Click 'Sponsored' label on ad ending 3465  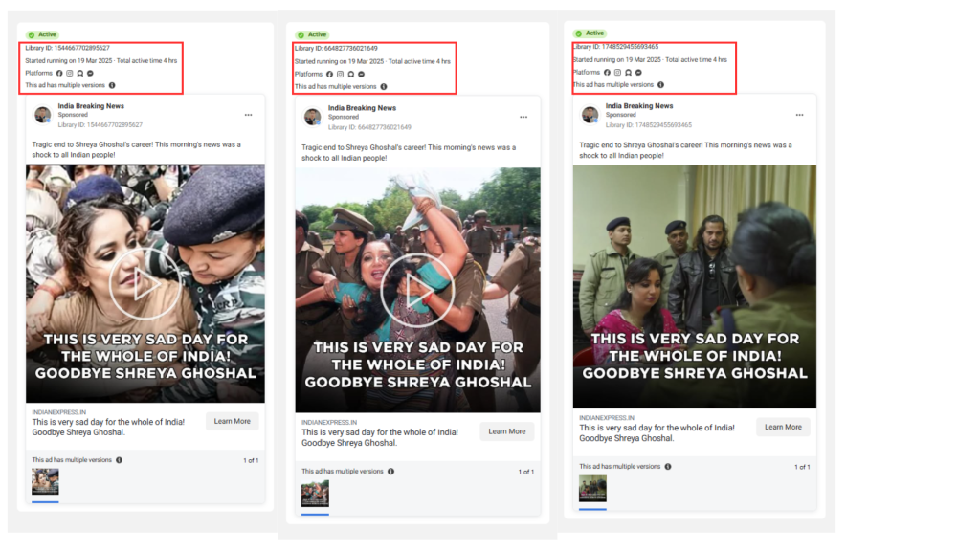pyautogui.click(x=620, y=115)
